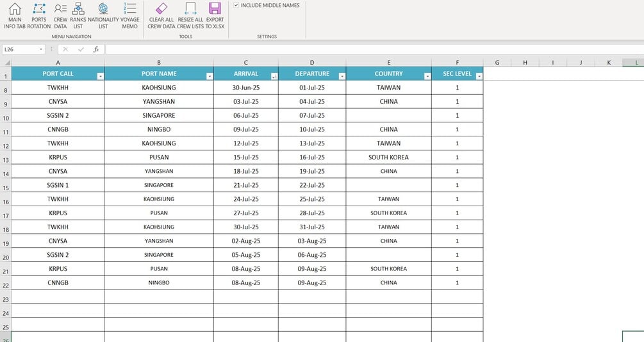Image resolution: width=644 pixels, height=342 pixels.
Task: Click the 27-Jul-25 arrival cell
Action: tap(246, 213)
